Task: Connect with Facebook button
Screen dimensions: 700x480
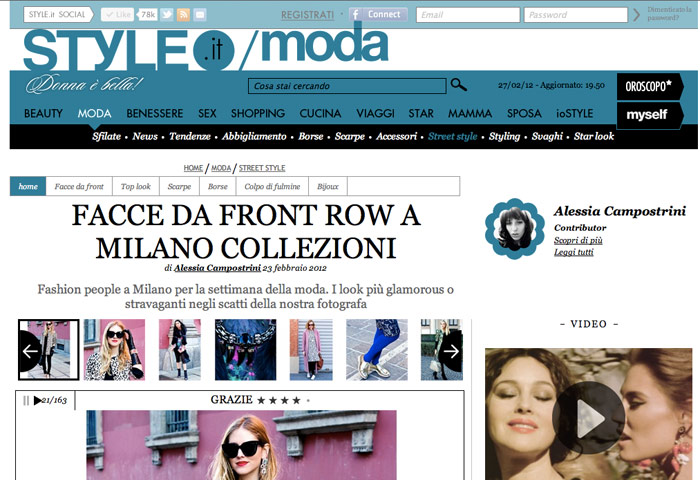Action: (x=378, y=14)
